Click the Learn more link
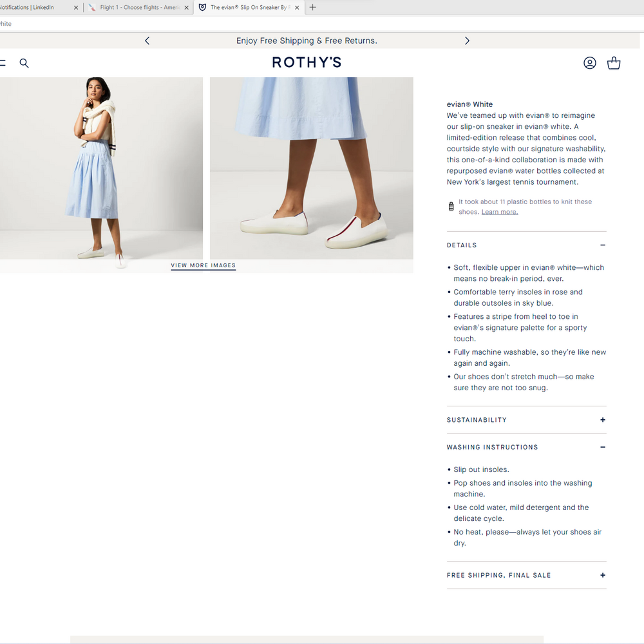The height and width of the screenshot is (644, 644). coord(500,212)
